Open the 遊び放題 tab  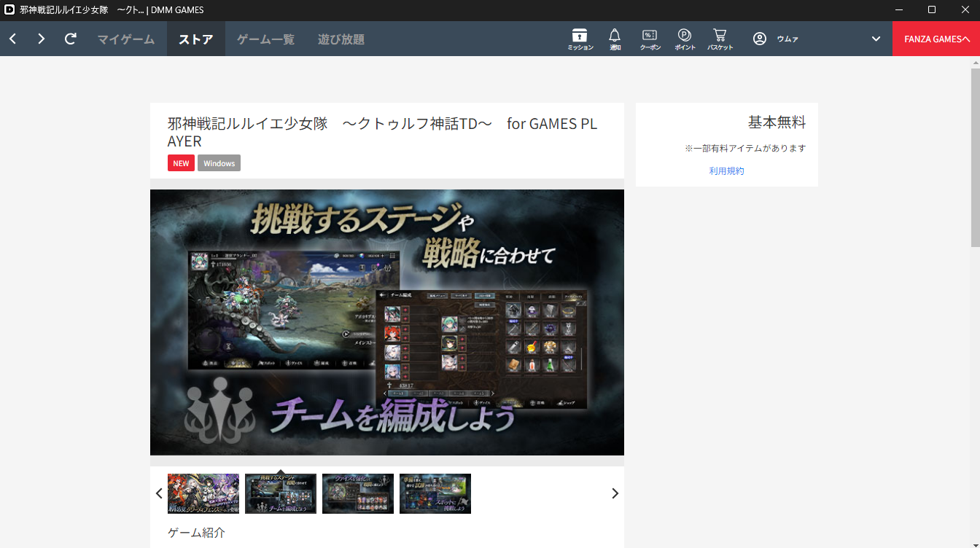click(x=341, y=39)
